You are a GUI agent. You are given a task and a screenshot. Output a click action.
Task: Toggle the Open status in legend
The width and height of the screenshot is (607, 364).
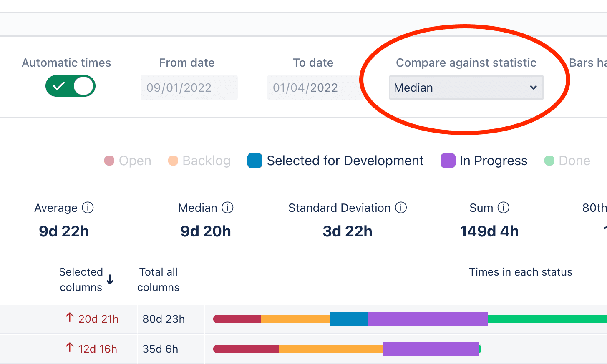tap(128, 161)
